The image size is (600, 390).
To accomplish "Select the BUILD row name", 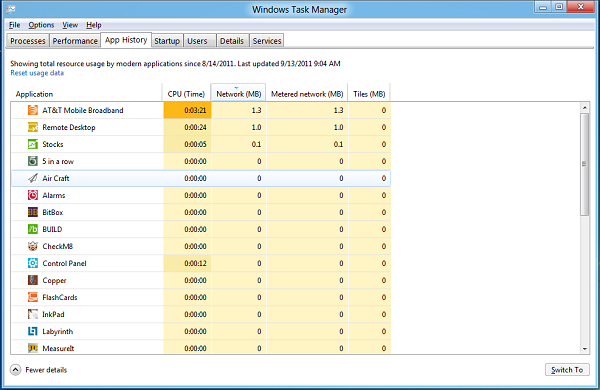I will click(52, 229).
